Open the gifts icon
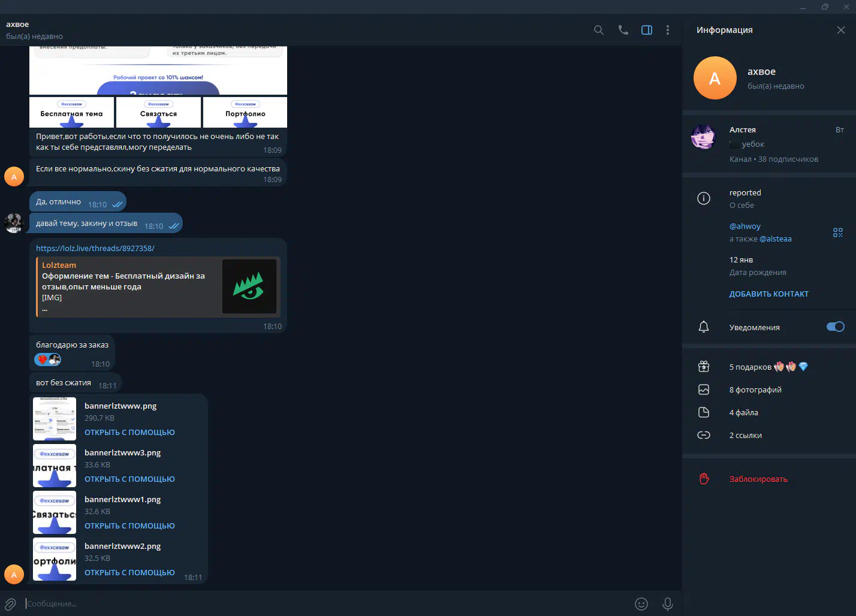Viewport: 856px width, 616px height. coord(704,366)
